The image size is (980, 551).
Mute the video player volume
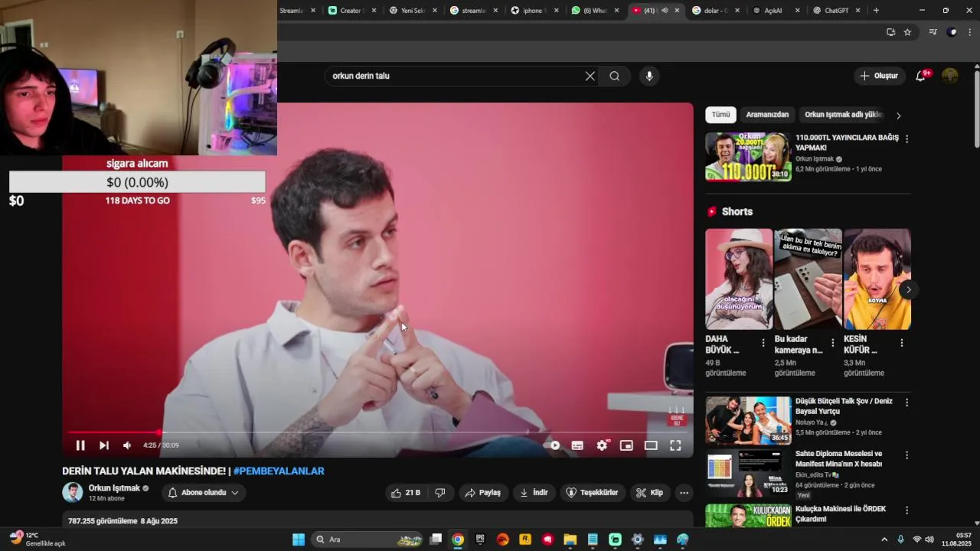point(127,445)
